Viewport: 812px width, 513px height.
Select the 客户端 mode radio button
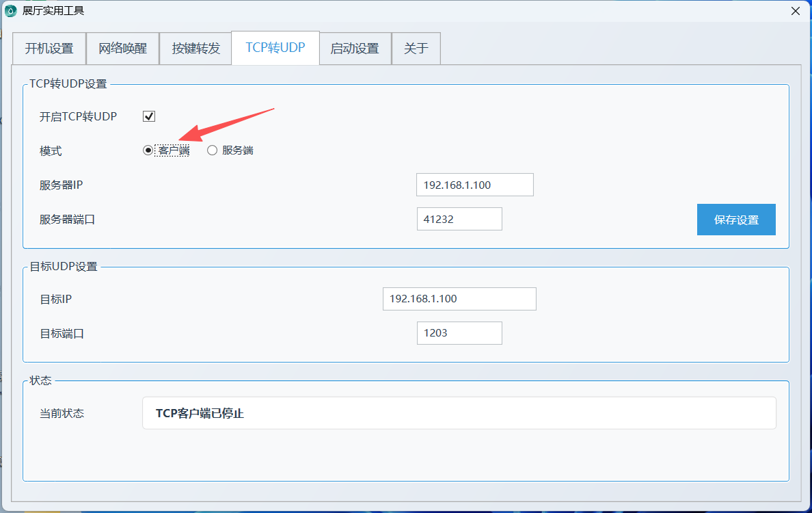coord(148,150)
